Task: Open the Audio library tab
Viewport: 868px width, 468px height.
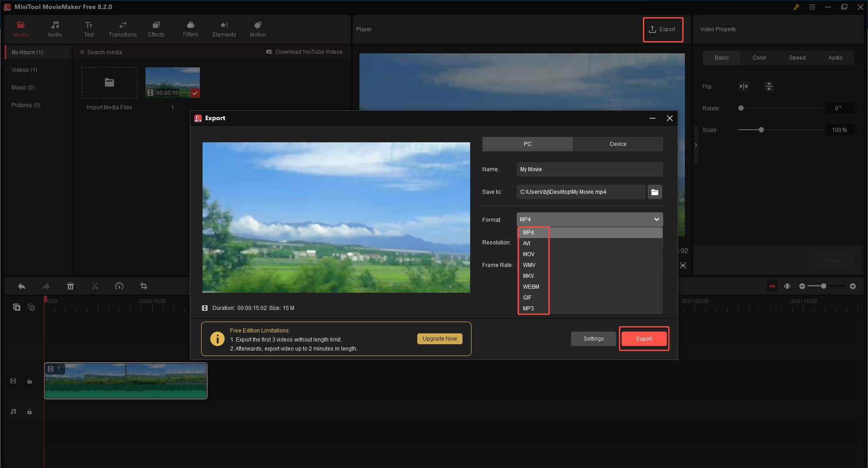Action: [x=55, y=29]
